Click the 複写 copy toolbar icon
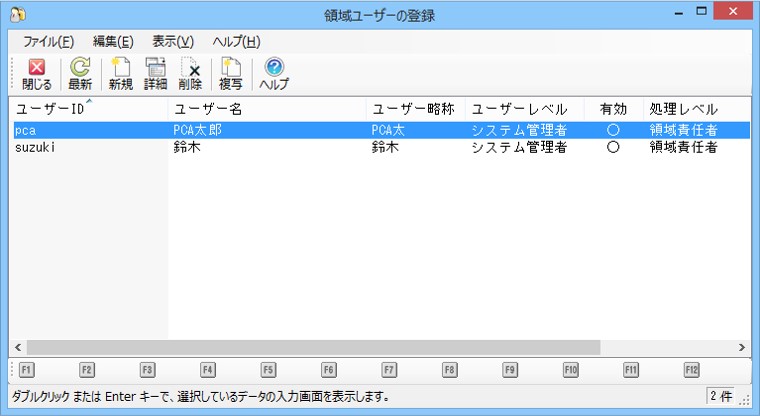The height and width of the screenshot is (416, 760). click(x=231, y=74)
